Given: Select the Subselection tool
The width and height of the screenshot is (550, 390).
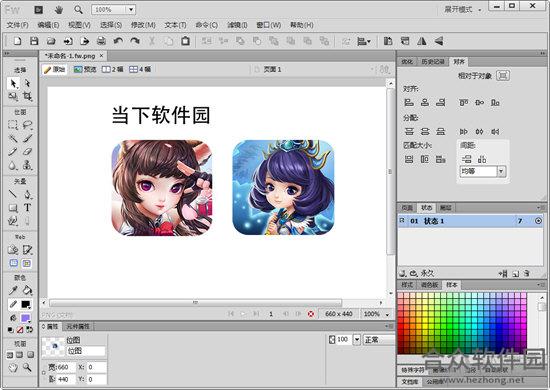Looking at the screenshot, I should pyautogui.click(x=27, y=83).
